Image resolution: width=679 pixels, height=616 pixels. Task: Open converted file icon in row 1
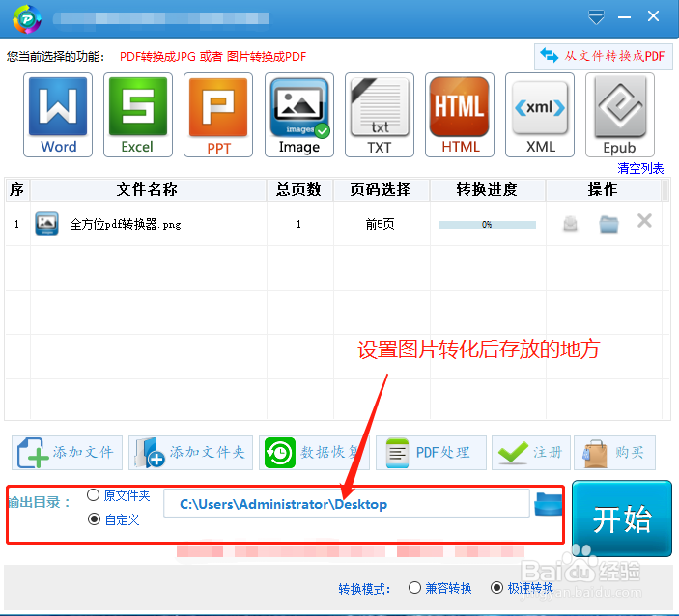tap(570, 224)
